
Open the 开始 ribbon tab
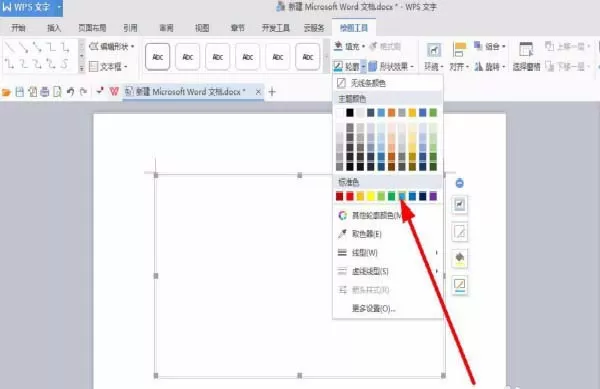click(18, 28)
